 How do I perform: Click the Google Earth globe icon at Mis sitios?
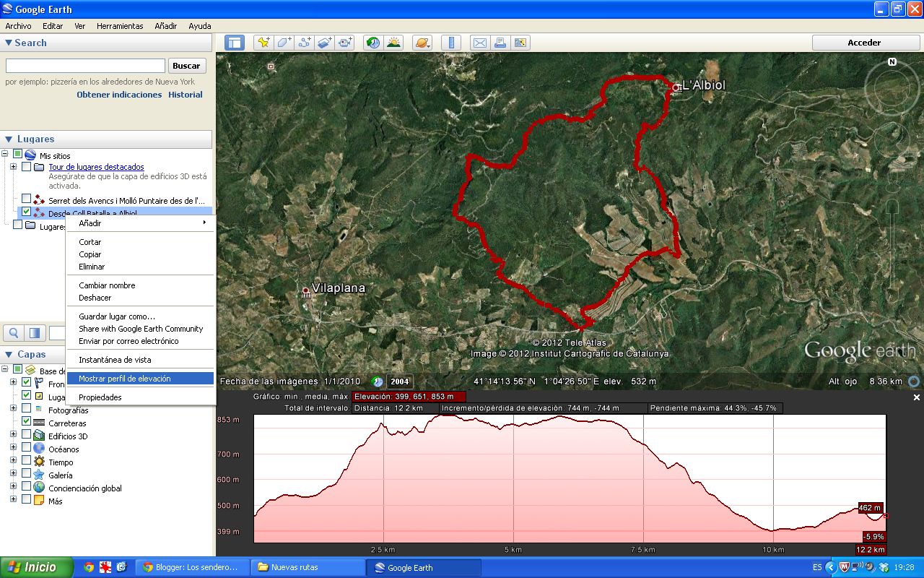(x=30, y=155)
